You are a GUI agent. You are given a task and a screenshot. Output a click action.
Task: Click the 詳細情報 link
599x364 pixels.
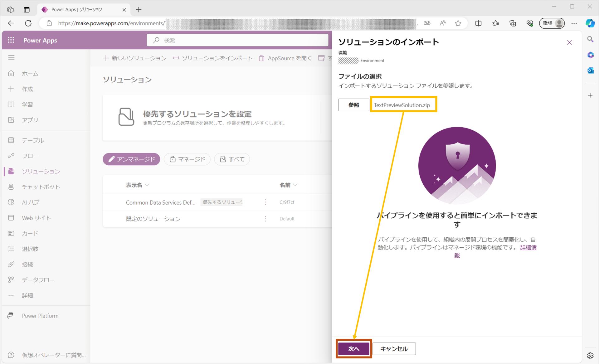(528, 247)
